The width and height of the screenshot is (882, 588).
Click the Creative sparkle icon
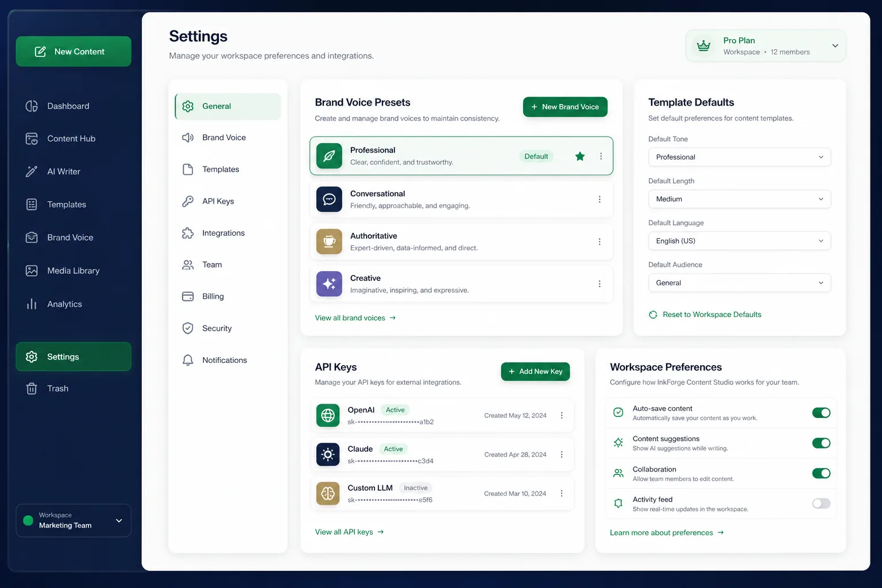point(329,284)
